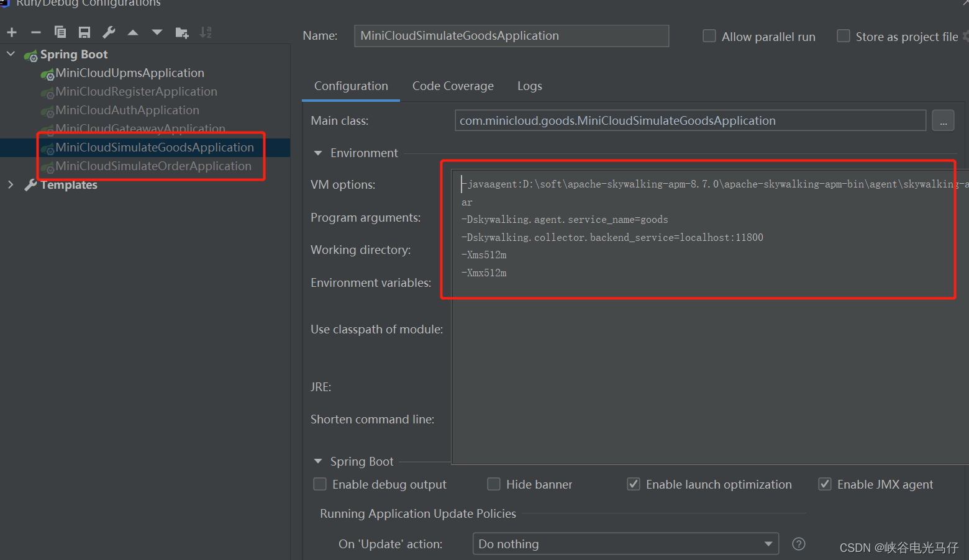
Task: Click the JRE label
Action: pos(321,387)
